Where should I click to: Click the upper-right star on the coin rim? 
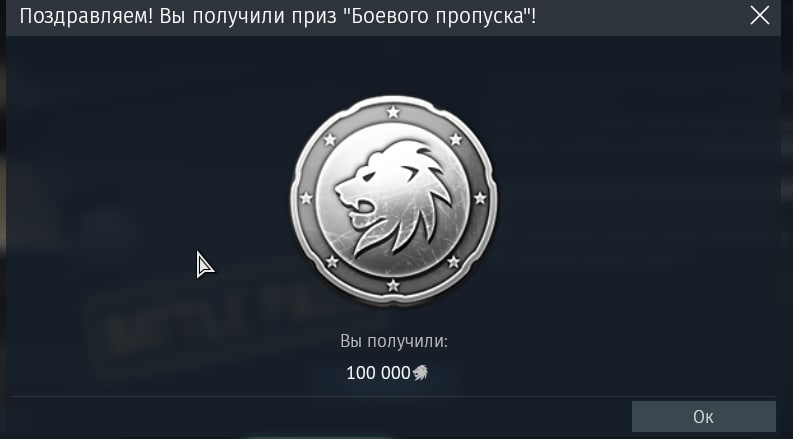coord(456,139)
